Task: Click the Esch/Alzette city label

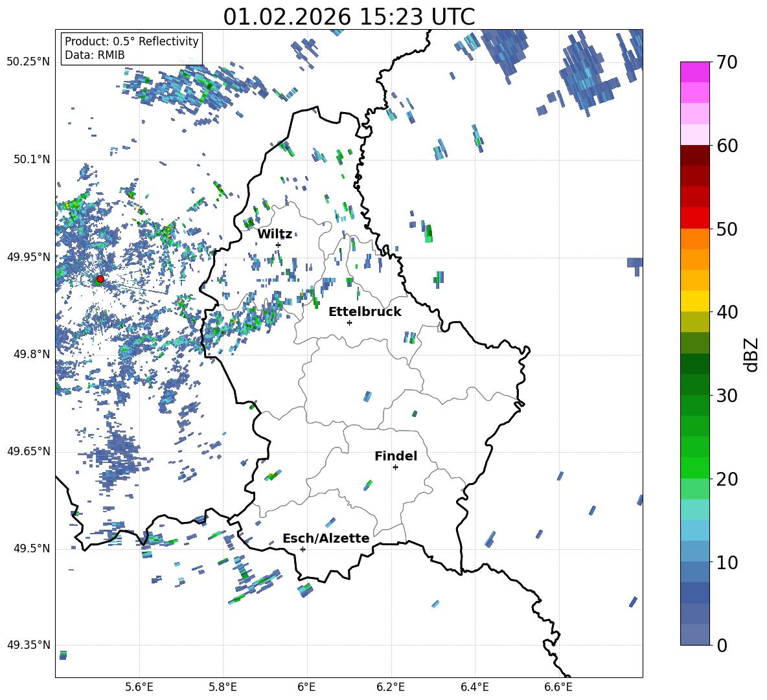Action: (326, 539)
